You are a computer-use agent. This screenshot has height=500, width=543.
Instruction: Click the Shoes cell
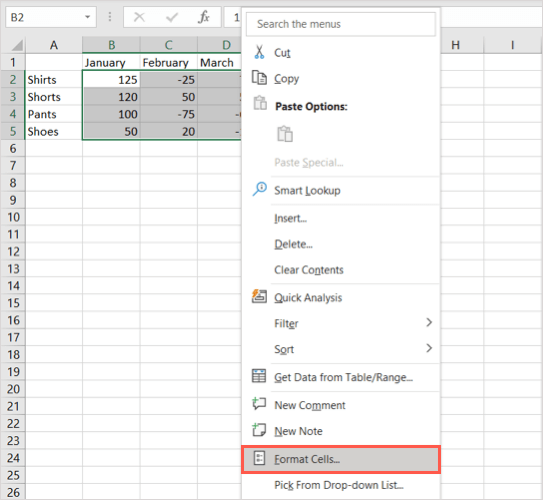click(54, 132)
